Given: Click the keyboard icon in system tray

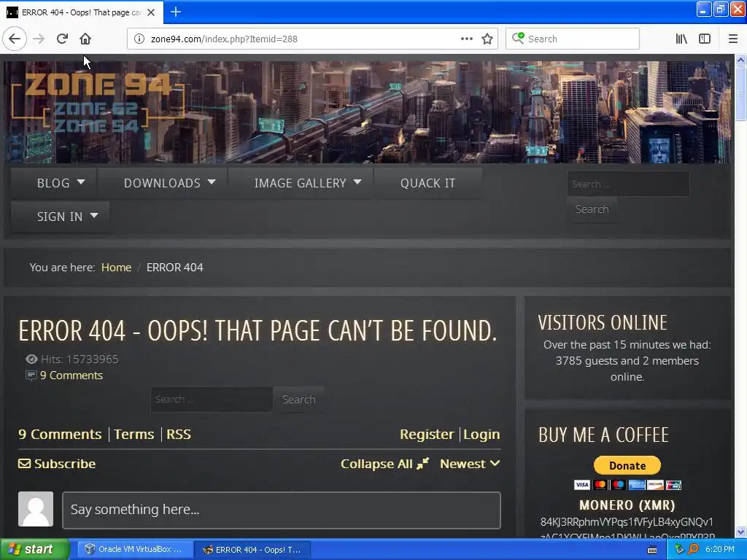Looking at the screenshot, I should tap(652, 550).
